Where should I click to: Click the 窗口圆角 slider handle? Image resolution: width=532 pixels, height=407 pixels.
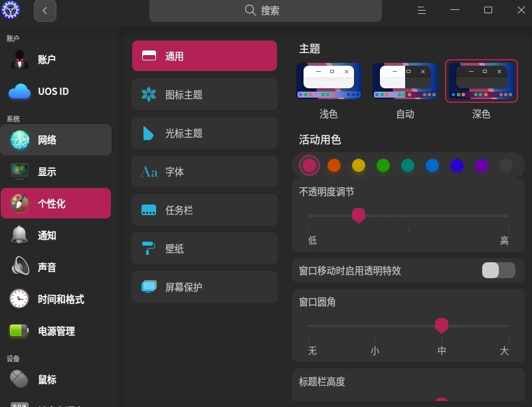pyautogui.click(x=442, y=325)
